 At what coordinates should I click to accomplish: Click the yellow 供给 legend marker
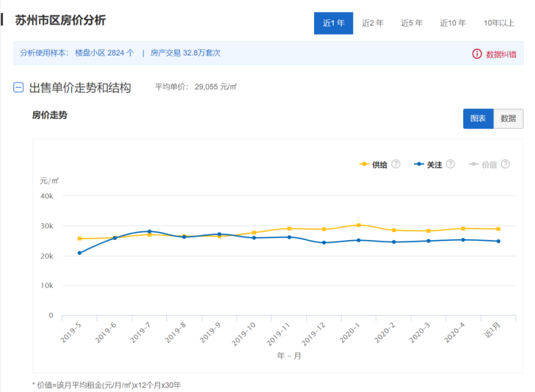364,164
